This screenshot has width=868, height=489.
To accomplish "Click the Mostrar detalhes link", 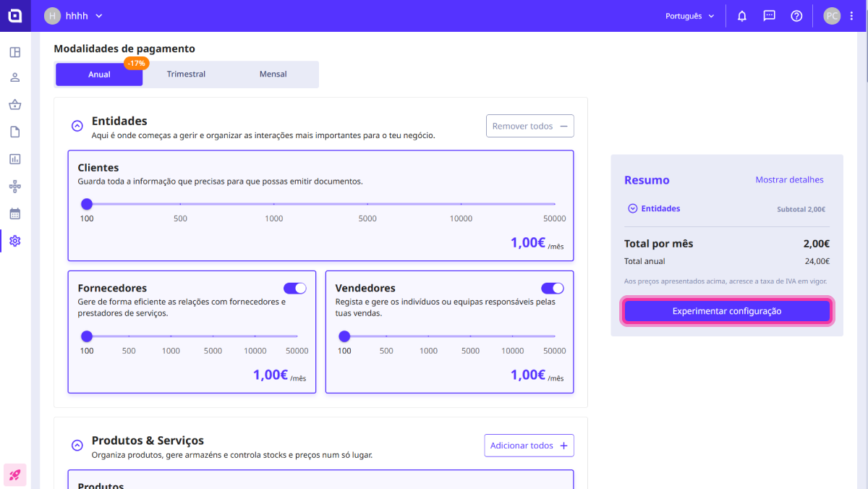I will click(789, 180).
